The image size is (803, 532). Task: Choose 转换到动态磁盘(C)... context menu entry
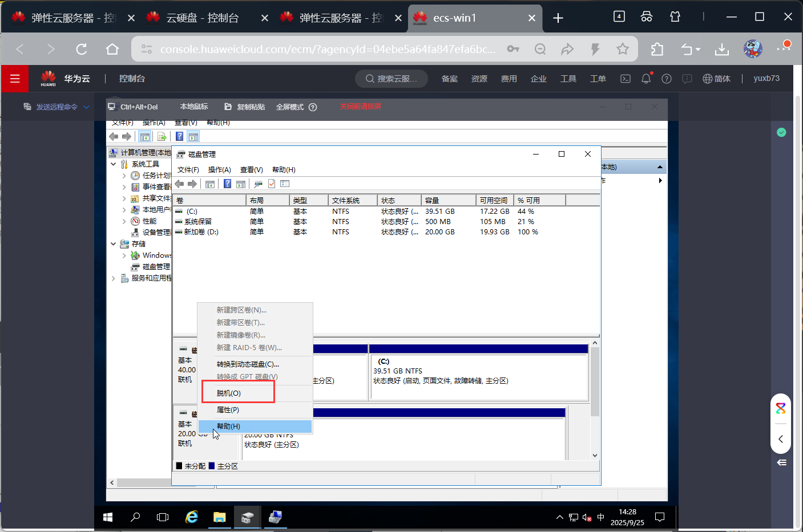[255, 364]
